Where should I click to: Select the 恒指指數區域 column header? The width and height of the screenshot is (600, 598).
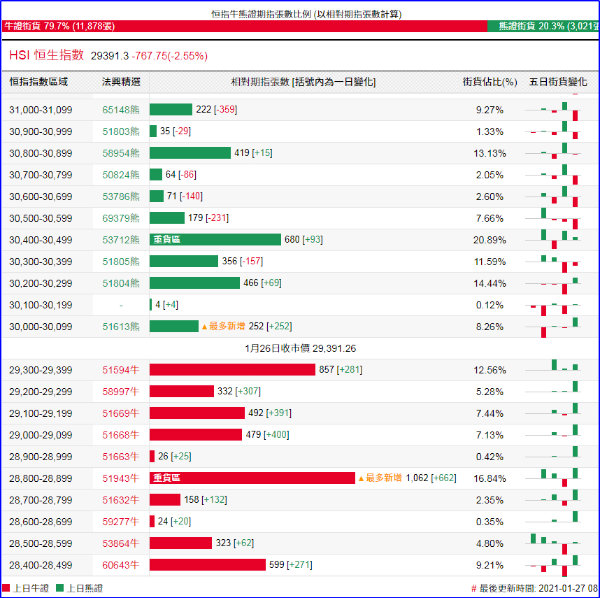tap(39, 82)
